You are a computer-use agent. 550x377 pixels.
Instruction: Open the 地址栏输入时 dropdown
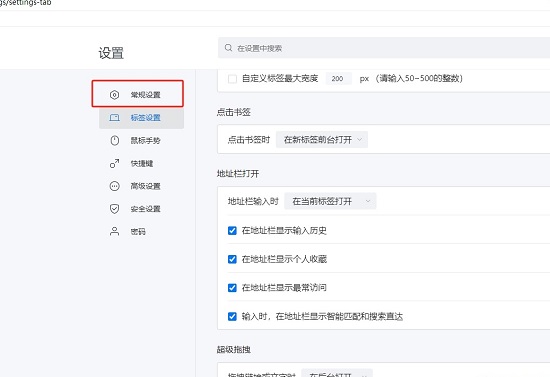[330, 201]
